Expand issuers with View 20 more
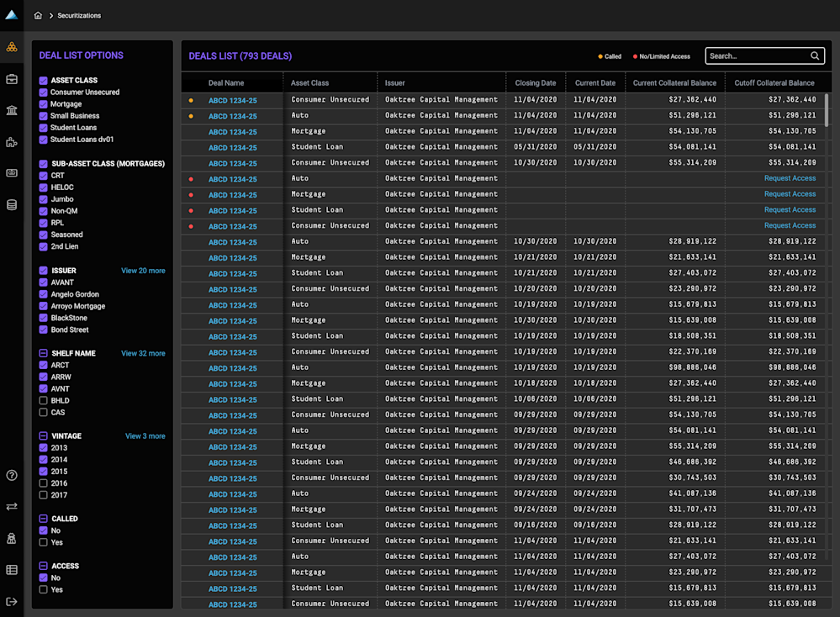840x617 pixels. pyautogui.click(x=143, y=271)
